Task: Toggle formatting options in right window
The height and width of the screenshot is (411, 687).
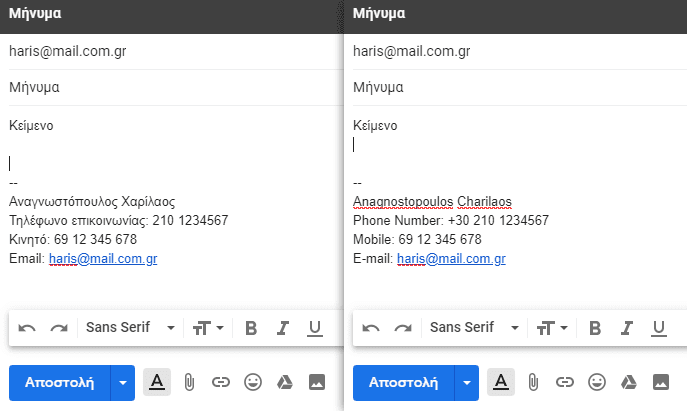Action: pyautogui.click(x=501, y=383)
